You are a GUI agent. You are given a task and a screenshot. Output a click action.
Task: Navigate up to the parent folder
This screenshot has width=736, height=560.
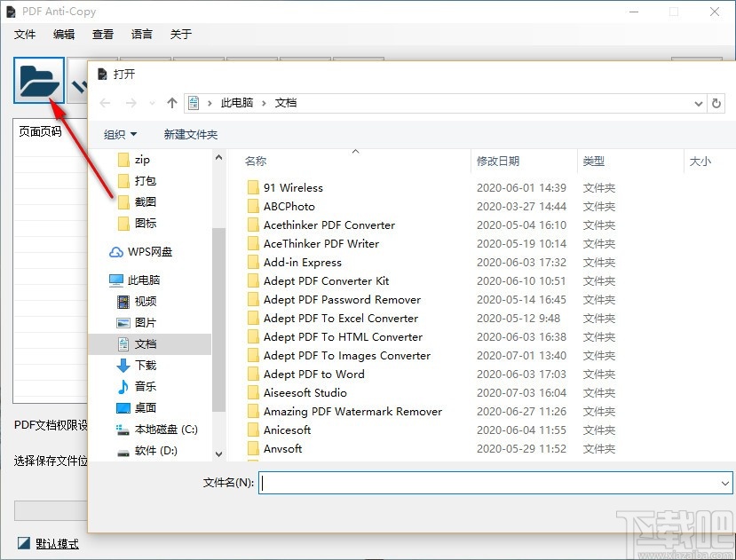(171, 103)
